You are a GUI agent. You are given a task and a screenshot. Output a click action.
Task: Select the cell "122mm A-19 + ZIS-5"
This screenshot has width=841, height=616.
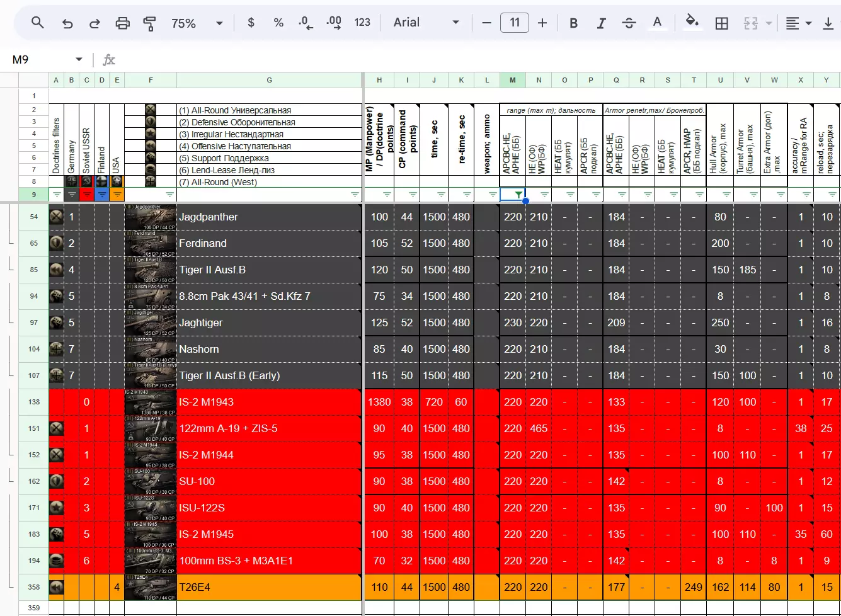click(x=270, y=428)
